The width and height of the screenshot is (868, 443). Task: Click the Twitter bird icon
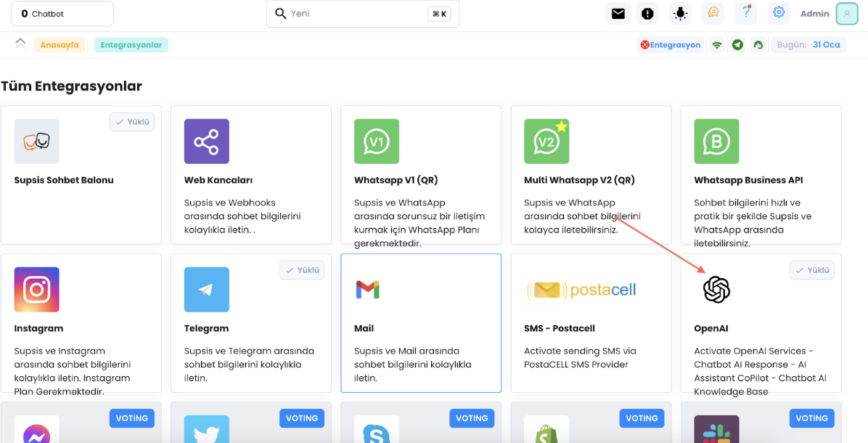coord(207,430)
